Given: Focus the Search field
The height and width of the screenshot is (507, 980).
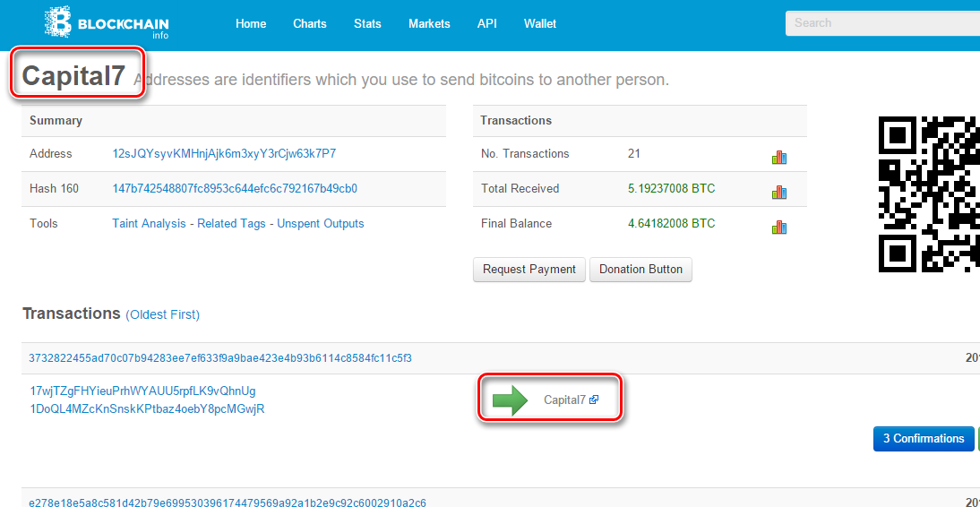Looking at the screenshot, I should 882,23.
